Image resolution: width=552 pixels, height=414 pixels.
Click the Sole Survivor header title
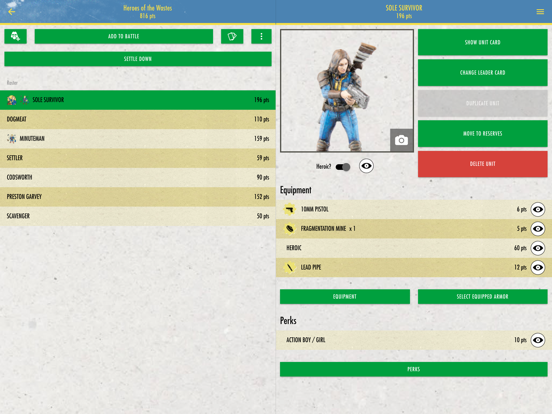click(404, 8)
